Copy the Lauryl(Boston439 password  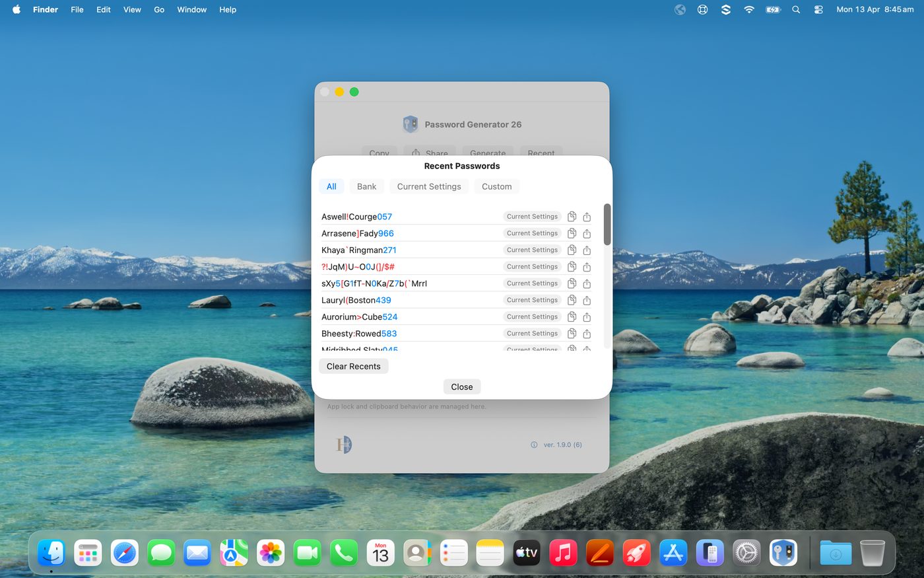point(572,300)
